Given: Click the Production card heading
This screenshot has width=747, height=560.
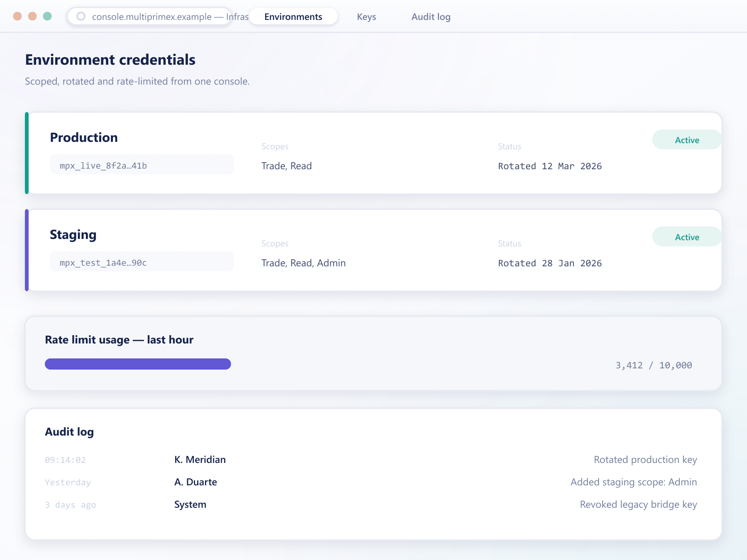Looking at the screenshot, I should click(84, 137).
